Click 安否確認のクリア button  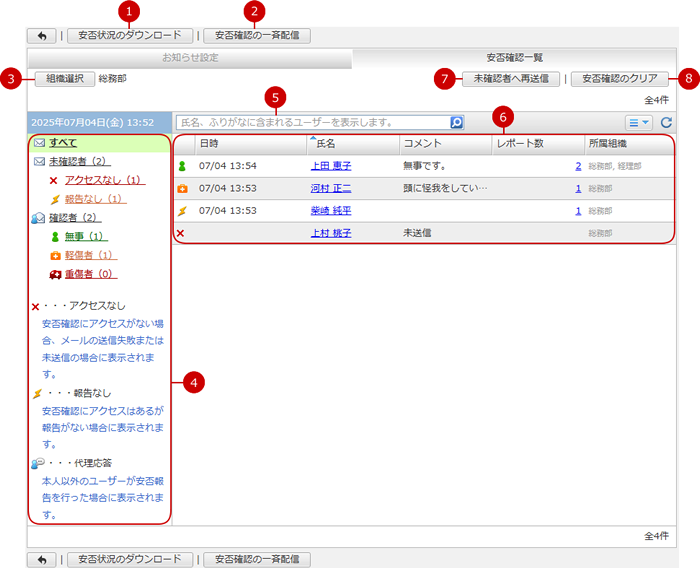pos(620,79)
